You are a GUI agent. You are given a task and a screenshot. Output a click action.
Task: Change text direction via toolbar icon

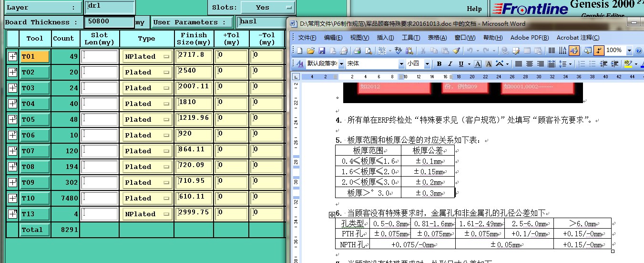coord(562,50)
